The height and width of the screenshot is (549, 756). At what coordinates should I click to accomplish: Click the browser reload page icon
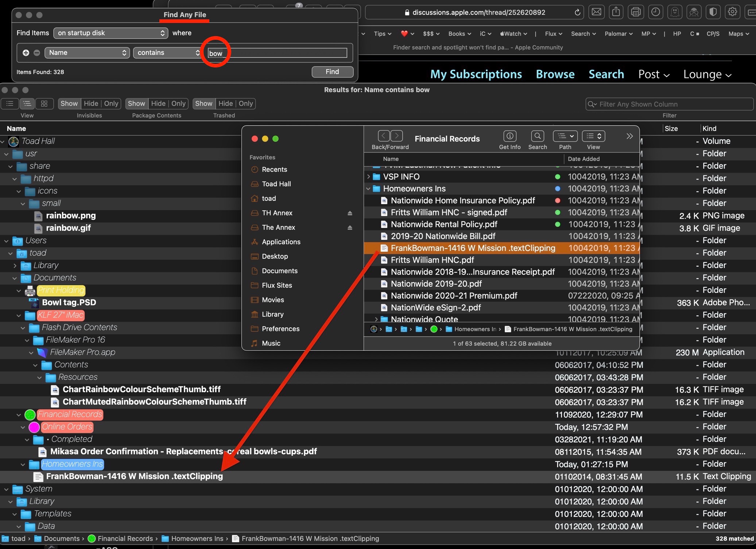click(x=577, y=12)
